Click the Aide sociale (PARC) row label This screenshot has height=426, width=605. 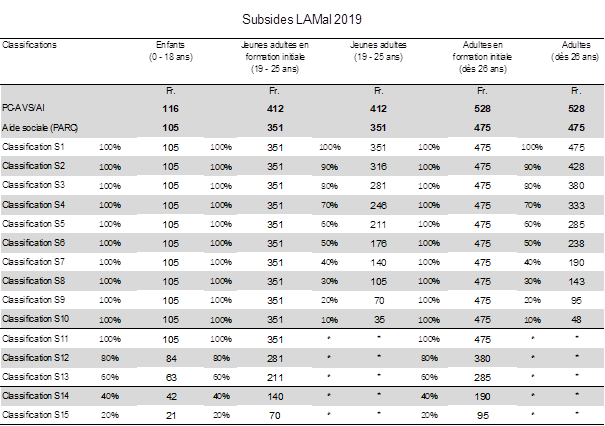coord(39,127)
